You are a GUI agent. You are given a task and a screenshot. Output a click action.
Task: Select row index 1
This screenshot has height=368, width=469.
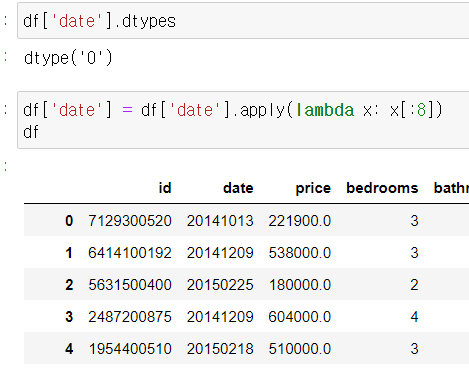pyautogui.click(x=69, y=253)
